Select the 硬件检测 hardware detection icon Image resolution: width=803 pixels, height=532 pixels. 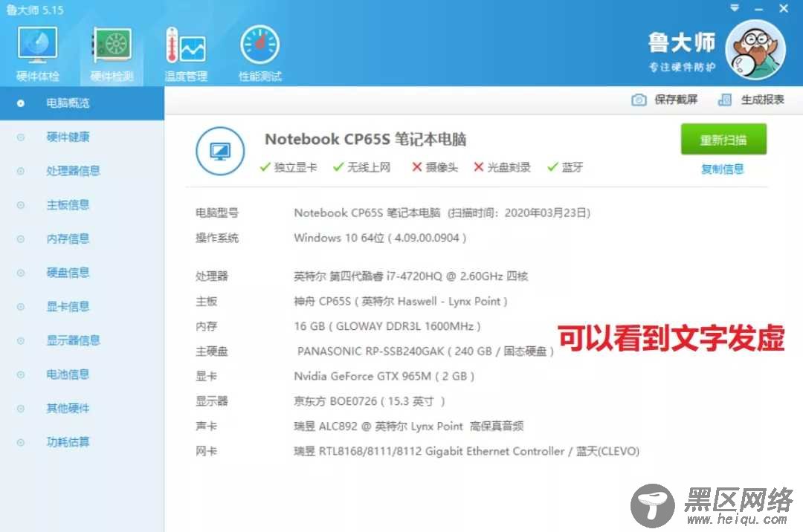click(x=112, y=54)
